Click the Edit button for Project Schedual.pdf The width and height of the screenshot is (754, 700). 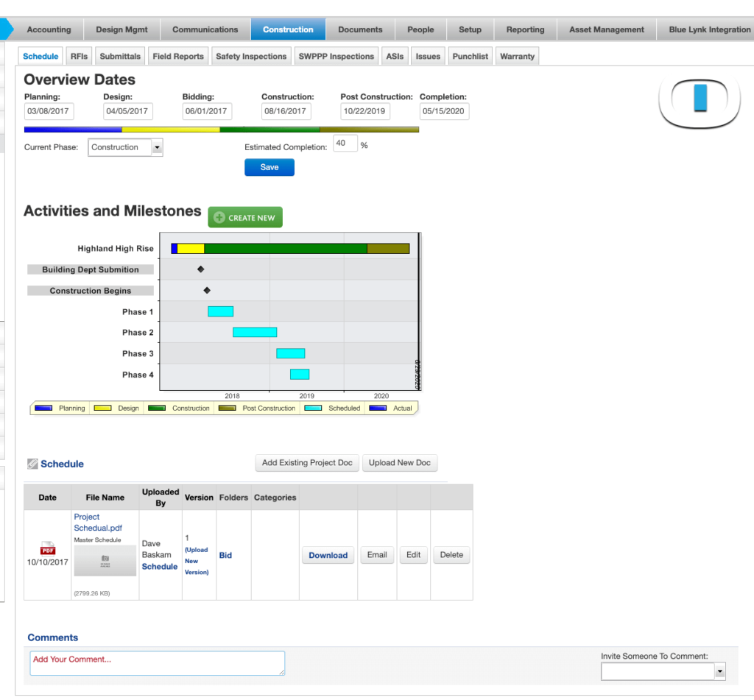click(x=414, y=555)
